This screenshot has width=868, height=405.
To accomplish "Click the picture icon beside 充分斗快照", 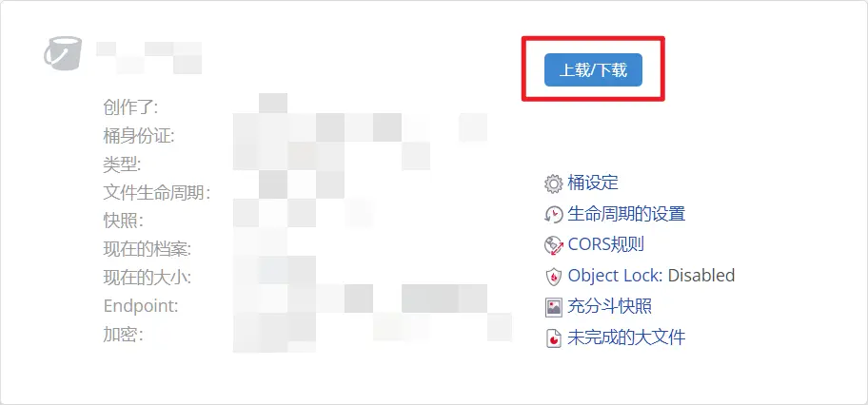I will 554,307.
